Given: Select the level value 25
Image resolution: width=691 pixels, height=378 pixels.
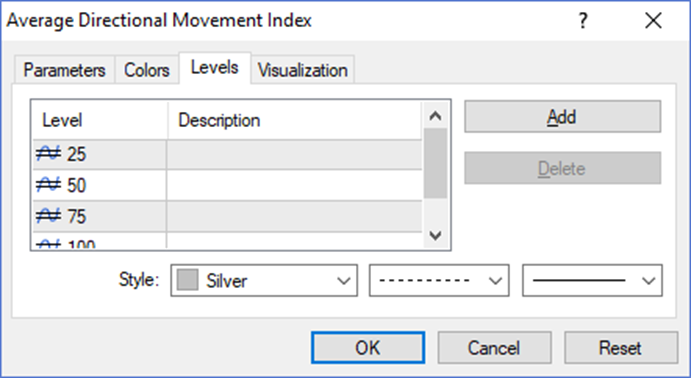Looking at the screenshot, I should [76, 154].
